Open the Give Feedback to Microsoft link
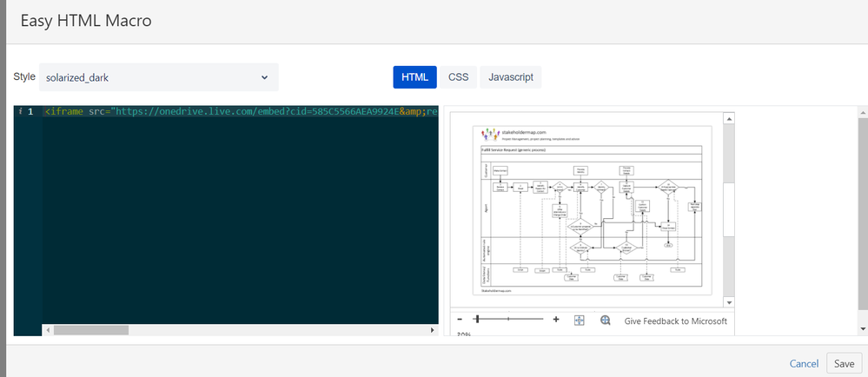868x377 pixels. coord(675,321)
